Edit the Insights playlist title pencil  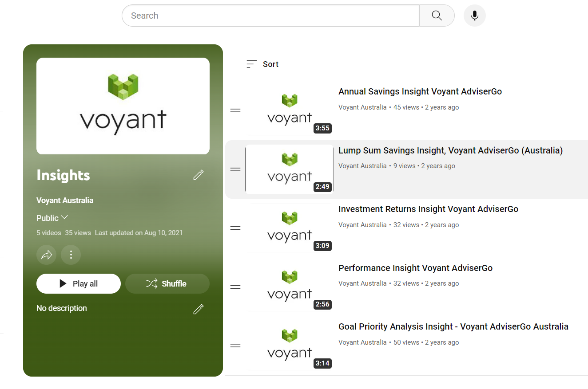(x=199, y=175)
